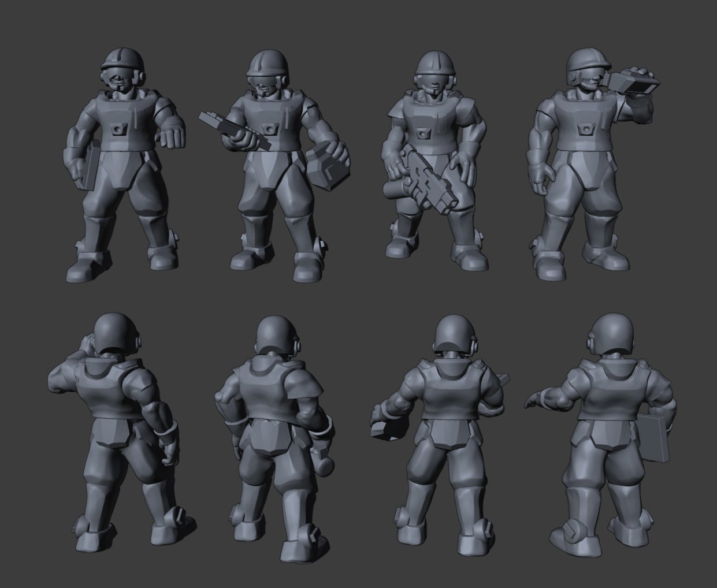Click the flat case carried by the pointing back-view soldier

pyautogui.click(x=653, y=437)
